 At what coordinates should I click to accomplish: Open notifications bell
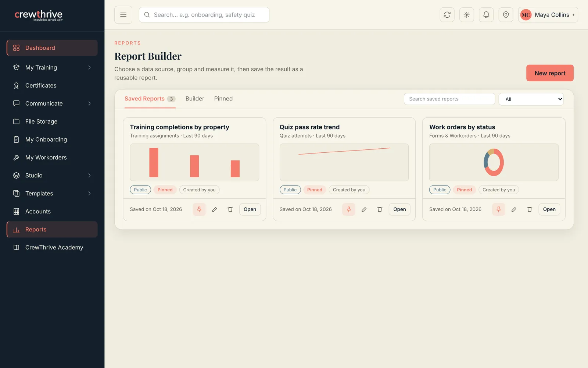tap(486, 15)
